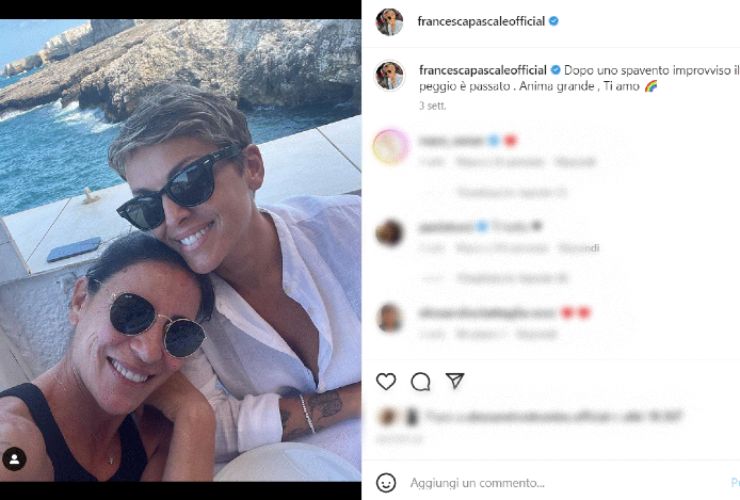The image size is (740, 500).
Task: View first commenter's pink-ringed avatar
Action: (390, 147)
